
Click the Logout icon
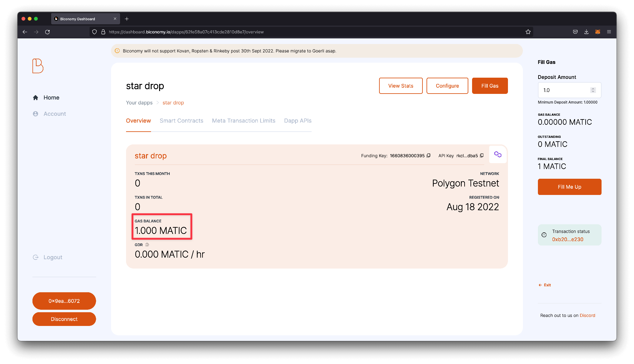[x=36, y=257]
